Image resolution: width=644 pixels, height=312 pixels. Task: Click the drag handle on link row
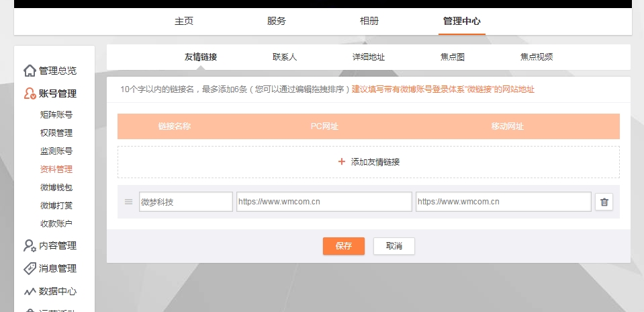pos(128,202)
